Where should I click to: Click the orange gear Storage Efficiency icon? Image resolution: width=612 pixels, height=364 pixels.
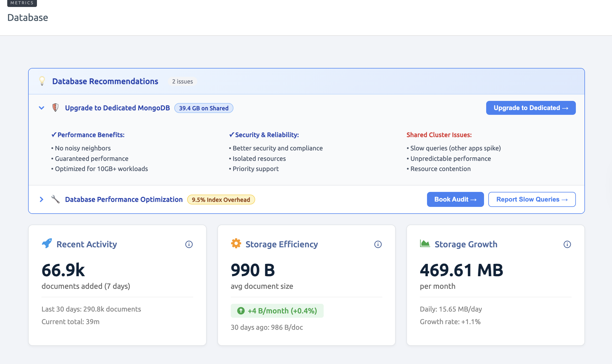236,244
